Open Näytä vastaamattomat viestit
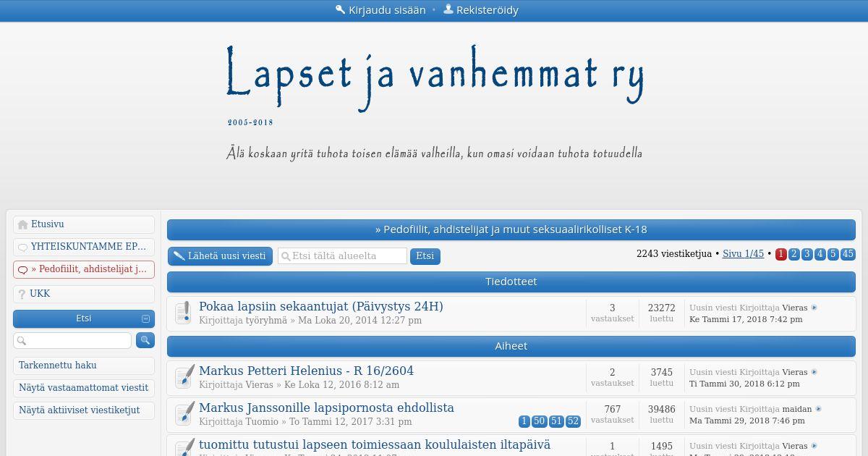Image resolution: width=868 pixels, height=456 pixels. click(83, 388)
